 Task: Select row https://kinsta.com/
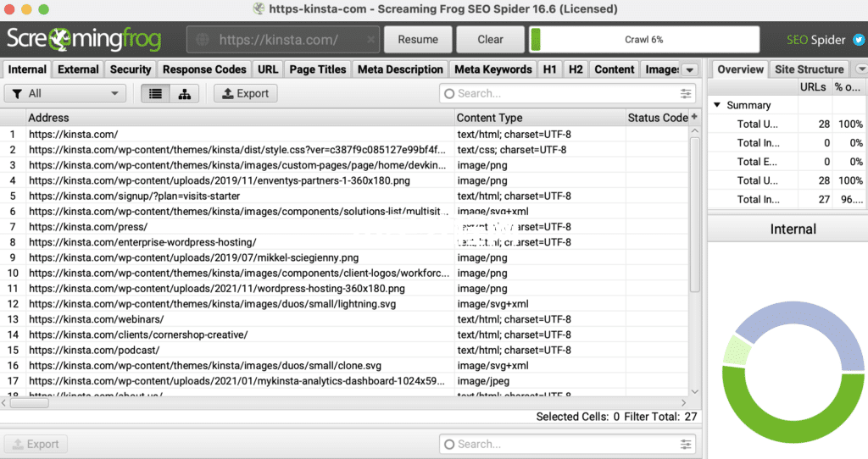point(344,135)
